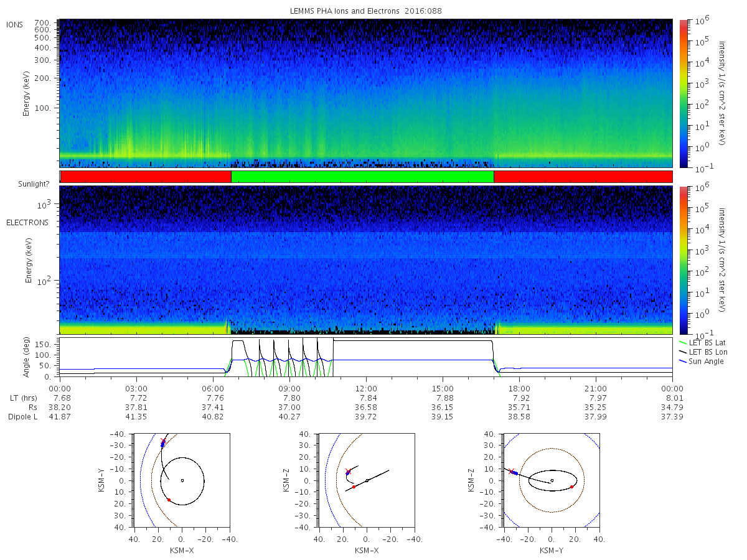
Task: Click the electron intensity color scale bar
Action: click(684, 260)
